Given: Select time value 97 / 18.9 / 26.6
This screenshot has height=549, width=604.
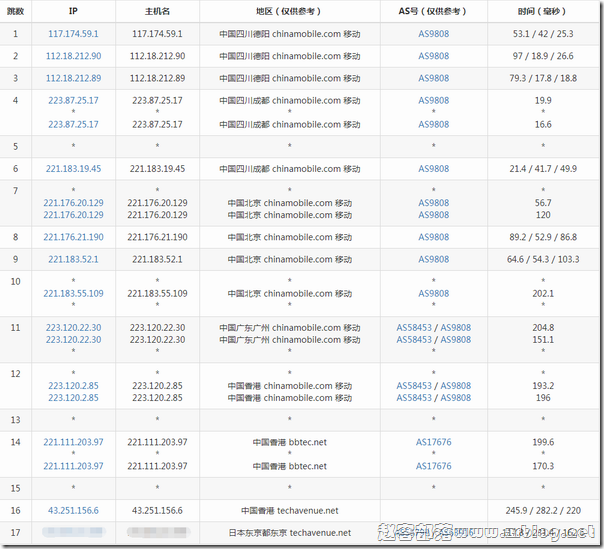Looking at the screenshot, I should (x=543, y=56).
